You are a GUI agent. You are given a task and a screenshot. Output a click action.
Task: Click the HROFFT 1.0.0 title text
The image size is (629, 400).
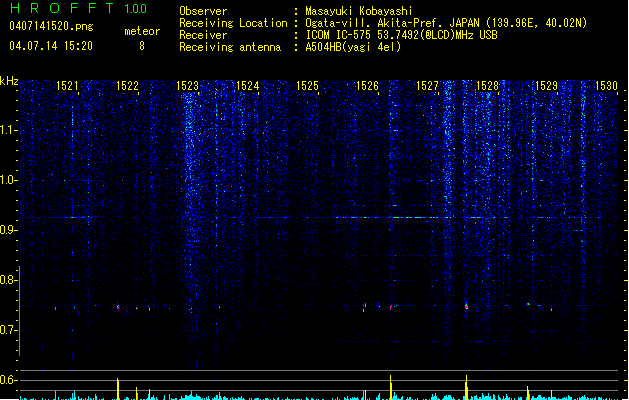[78, 8]
